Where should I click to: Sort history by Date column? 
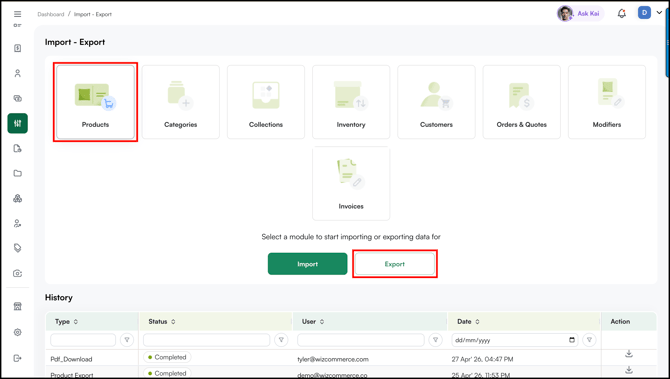(477, 322)
